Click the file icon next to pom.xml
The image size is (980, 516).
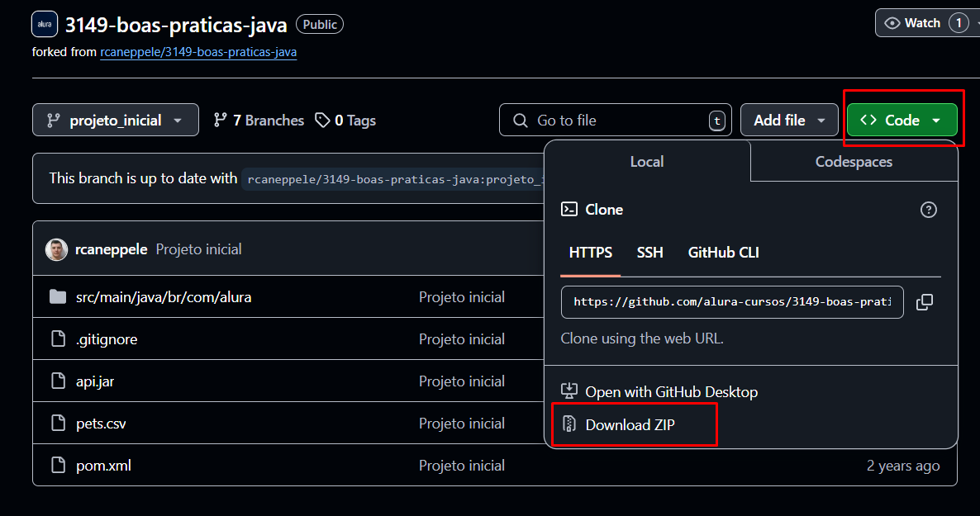click(58, 466)
